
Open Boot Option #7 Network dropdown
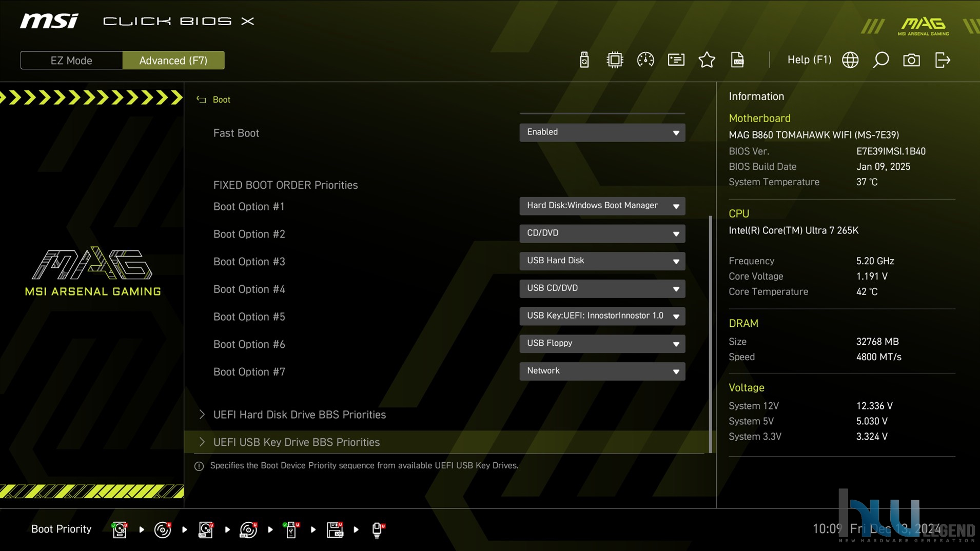point(602,371)
